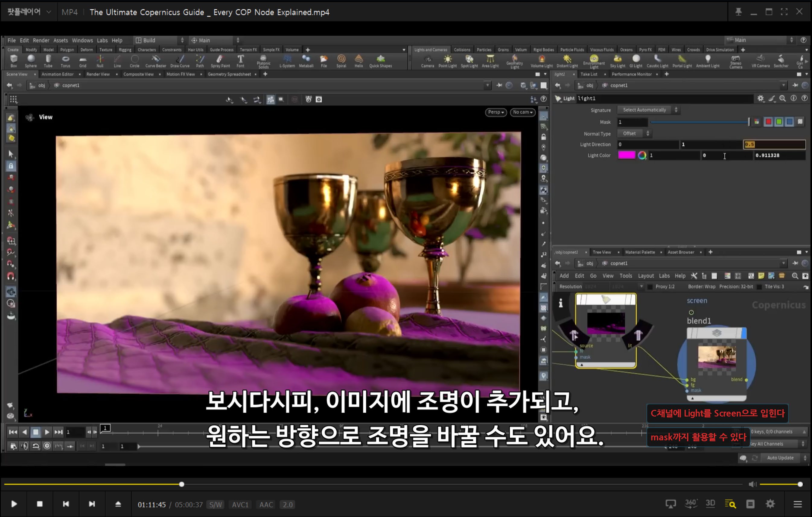Open the Persp viewport dropdown
The height and width of the screenshot is (517, 812).
click(496, 112)
